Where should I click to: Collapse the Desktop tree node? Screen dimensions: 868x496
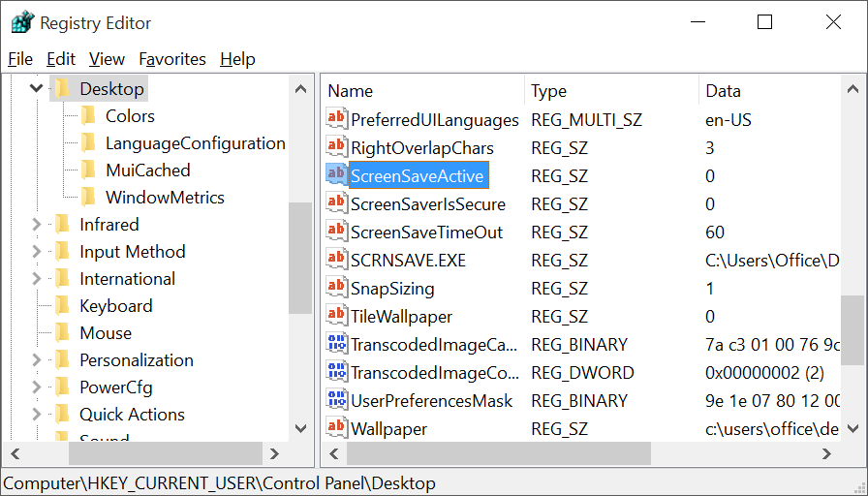click(x=37, y=88)
